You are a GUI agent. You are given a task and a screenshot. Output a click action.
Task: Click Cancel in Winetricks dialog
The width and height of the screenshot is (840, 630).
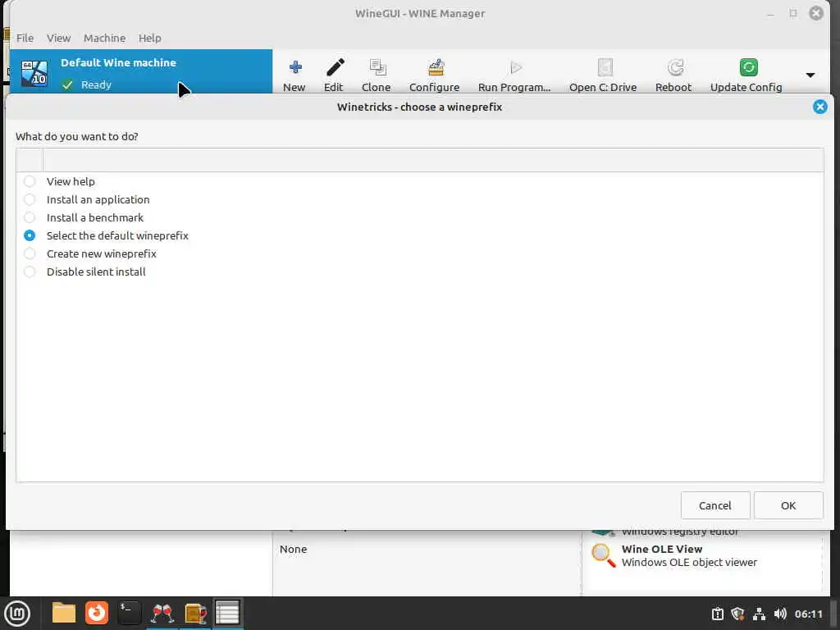tap(715, 505)
